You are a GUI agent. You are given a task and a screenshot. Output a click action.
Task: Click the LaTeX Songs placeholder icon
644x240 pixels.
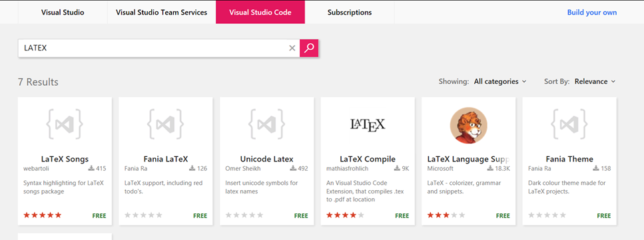(x=65, y=124)
